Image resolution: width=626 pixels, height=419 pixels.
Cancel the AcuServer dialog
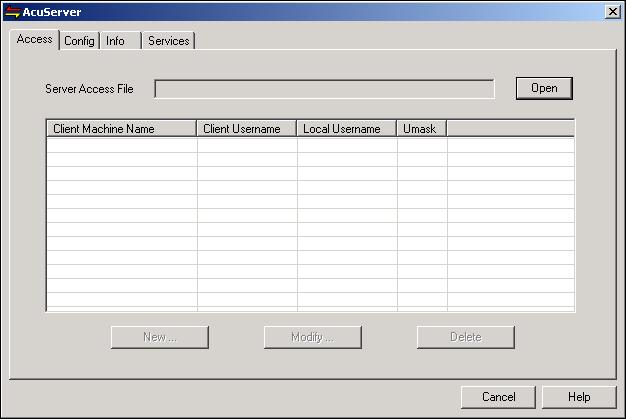click(x=498, y=397)
